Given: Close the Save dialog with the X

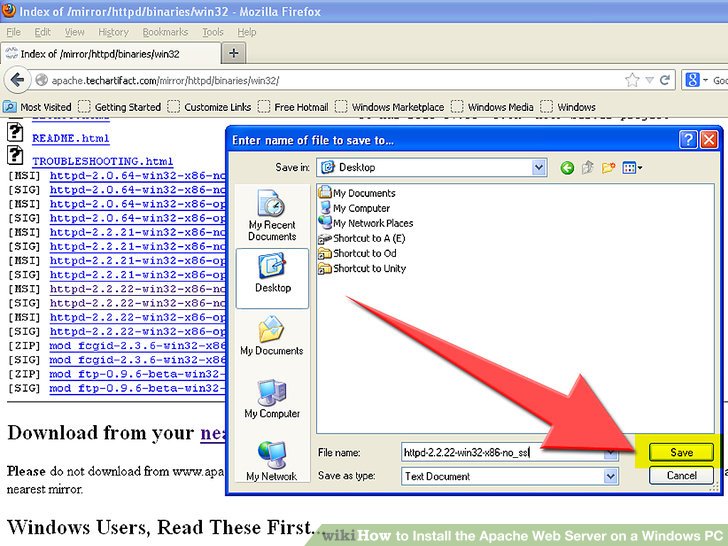Looking at the screenshot, I should [x=709, y=140].
